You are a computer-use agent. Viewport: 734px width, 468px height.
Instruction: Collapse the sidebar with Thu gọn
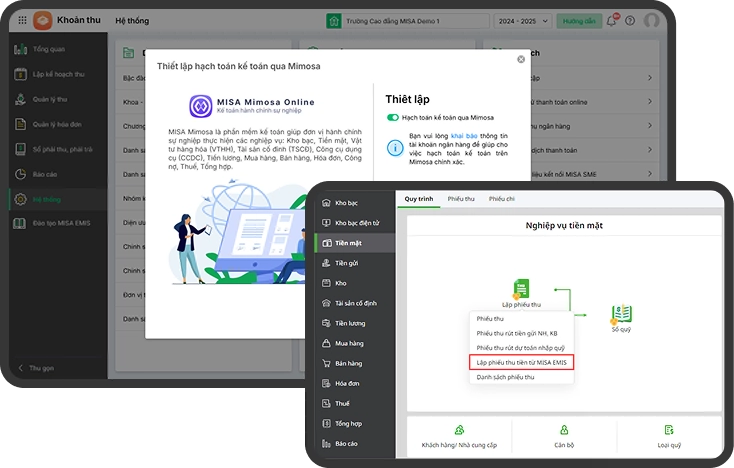pyautogui.click(x=40, y=367)
